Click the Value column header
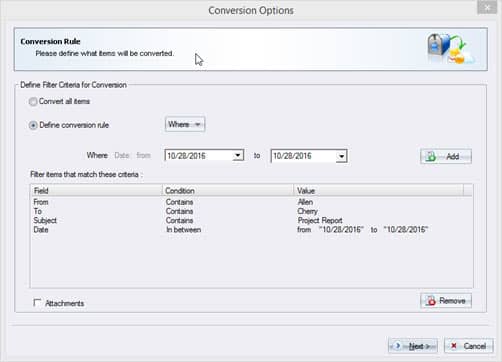502x362 pixels. coord(379,190)
